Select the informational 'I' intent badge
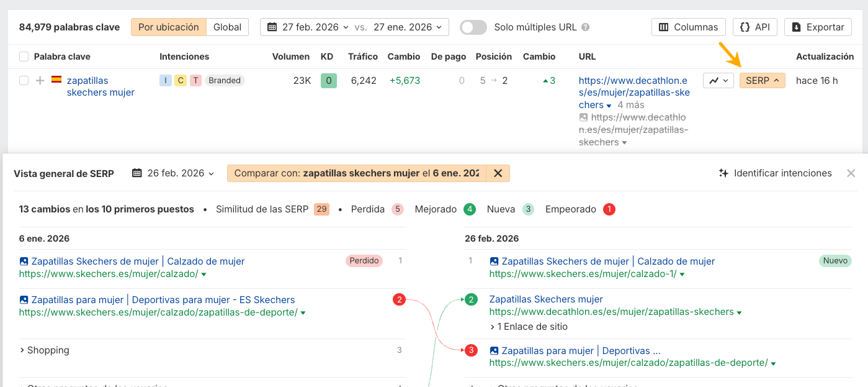This screenshot has width=868, height=387. (164, 80)
